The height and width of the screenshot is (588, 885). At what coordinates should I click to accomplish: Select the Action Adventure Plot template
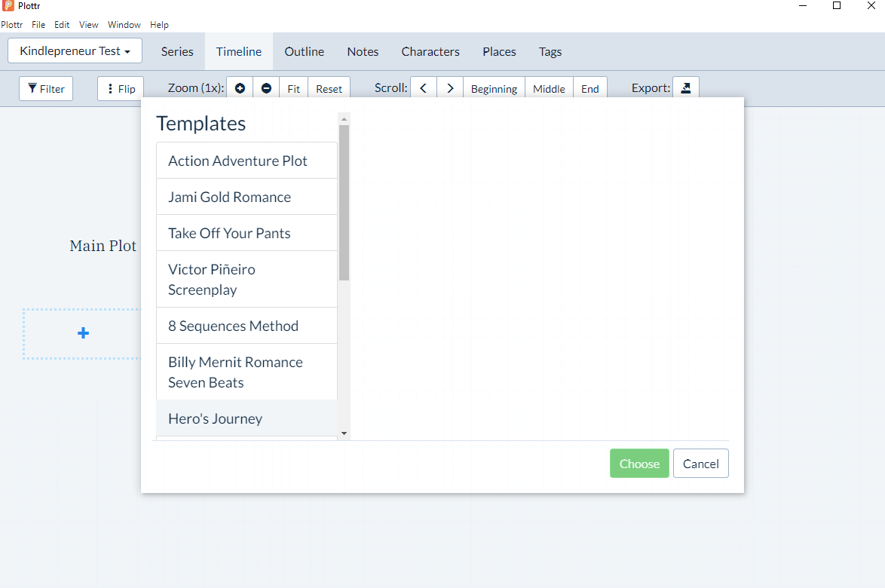[237, 160]
